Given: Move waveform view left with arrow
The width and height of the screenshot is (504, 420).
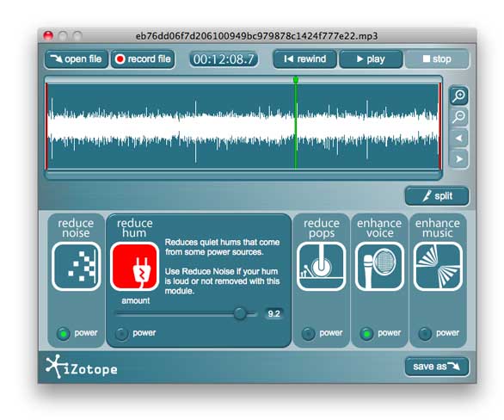Looking at the screenshot, I should [458, 138].
